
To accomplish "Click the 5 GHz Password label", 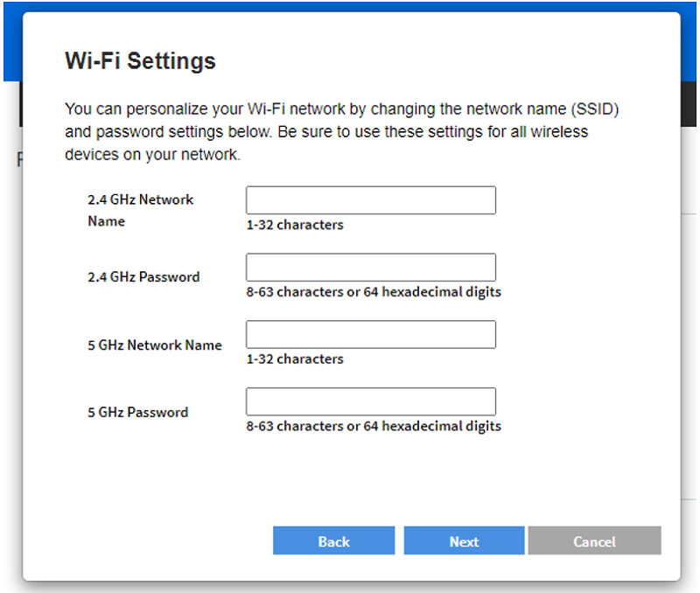I will click(138, 412).
